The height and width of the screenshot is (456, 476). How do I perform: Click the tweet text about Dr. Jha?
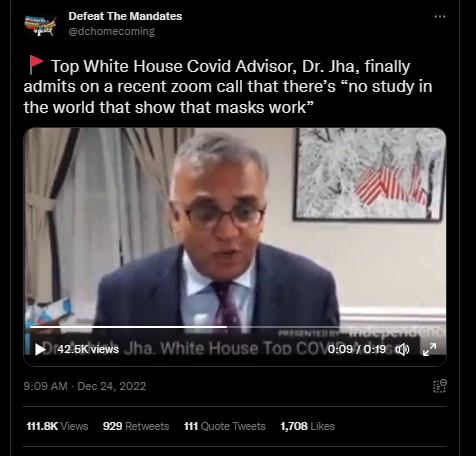tap(228, 87)
